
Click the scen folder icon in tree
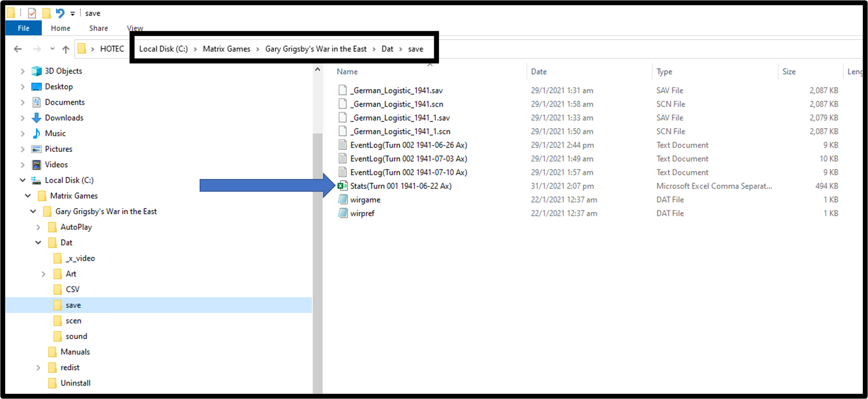pos(57,321)
